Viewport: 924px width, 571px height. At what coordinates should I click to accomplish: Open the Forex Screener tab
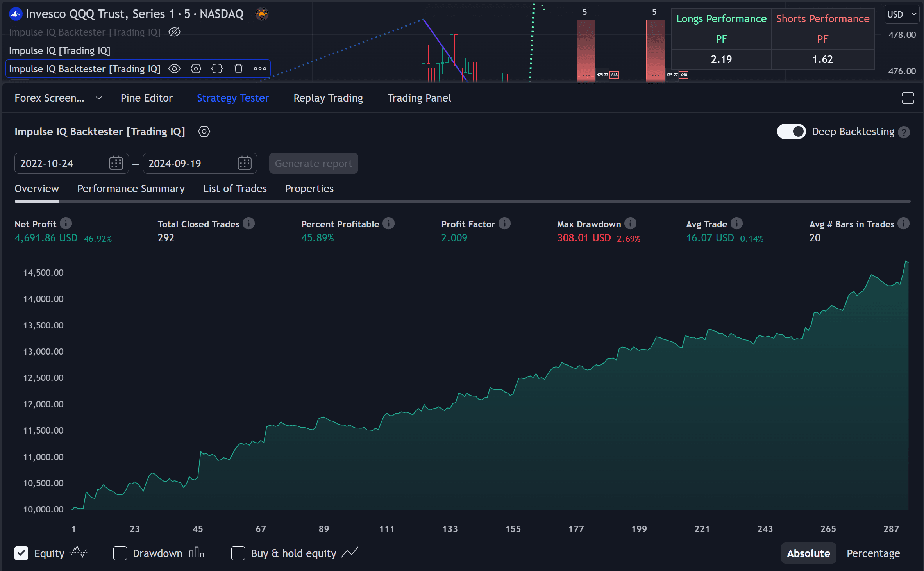[49, 98]
